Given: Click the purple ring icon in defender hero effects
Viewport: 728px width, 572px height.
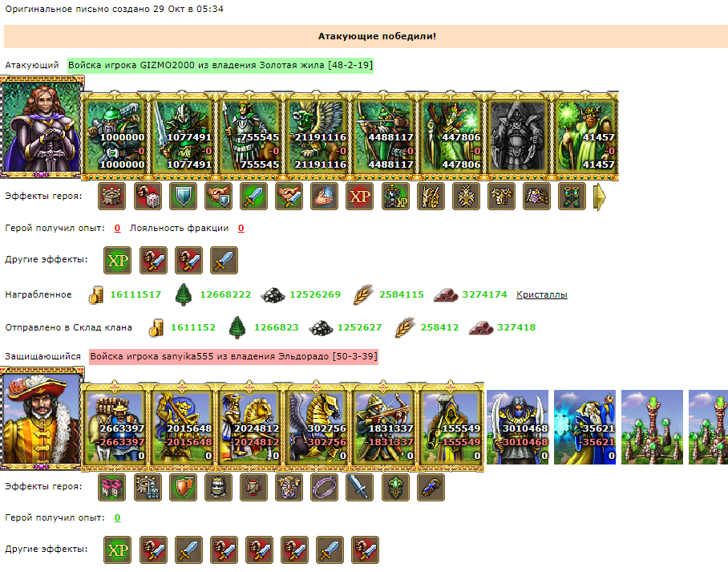Looking at the screenshot, I should click(324, 487).
